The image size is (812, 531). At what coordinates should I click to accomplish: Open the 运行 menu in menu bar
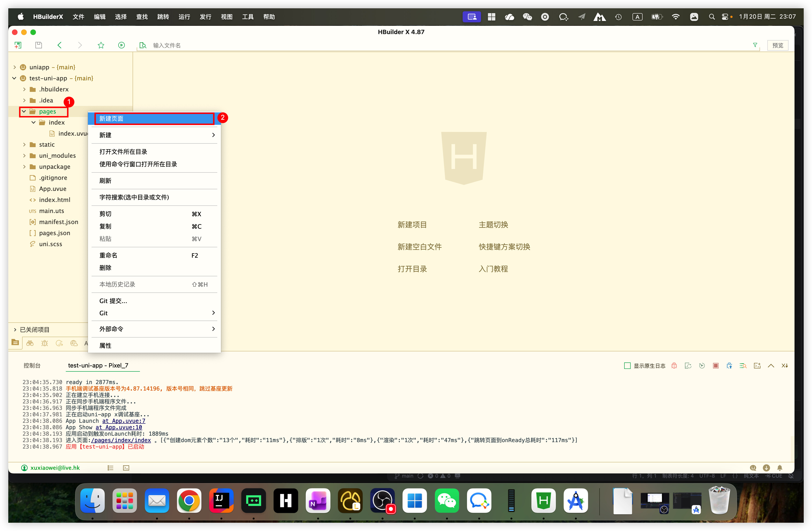pos(184,17)
